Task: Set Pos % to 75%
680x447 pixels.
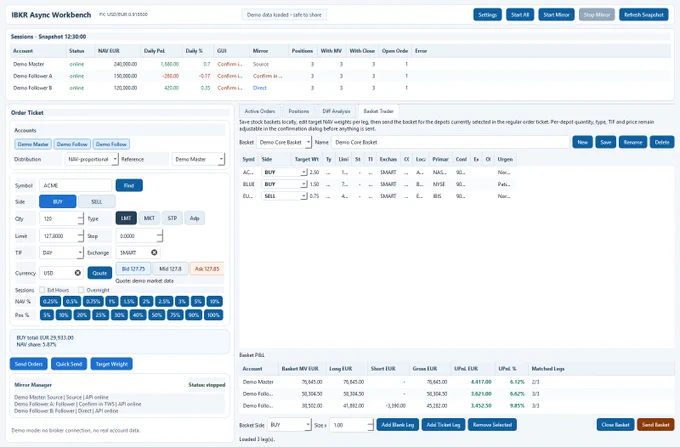Action: (175, 315)
